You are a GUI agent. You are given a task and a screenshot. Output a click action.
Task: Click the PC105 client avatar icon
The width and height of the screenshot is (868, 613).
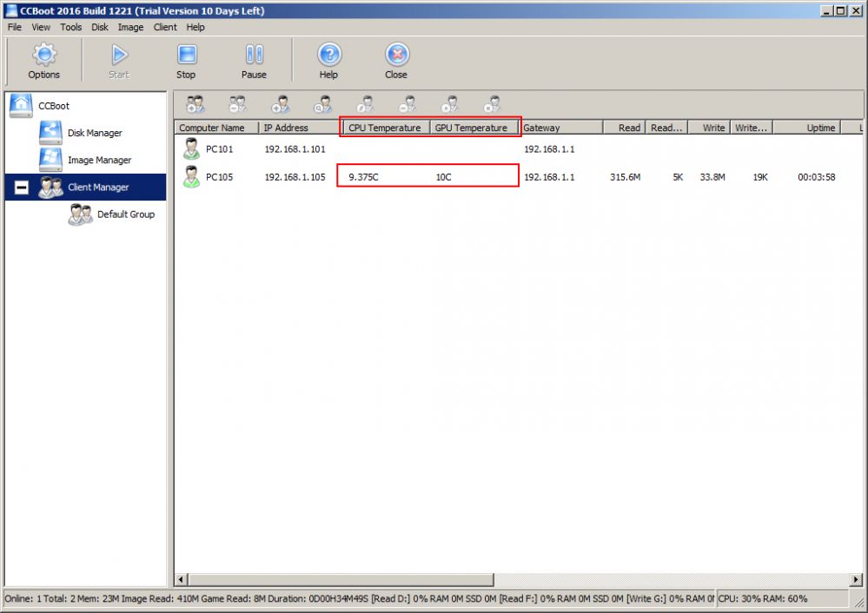pos(191,176)
